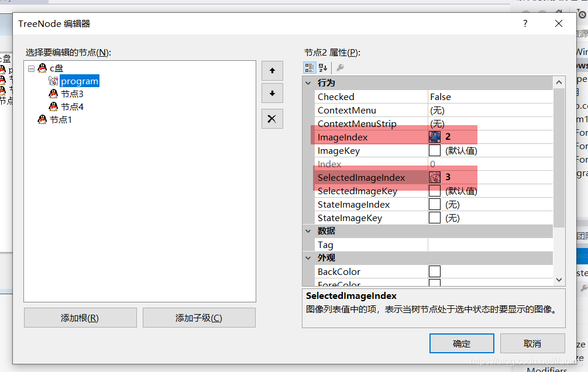Click the properties panel scrollbar down arrow
Image resolution: width=588 pixels, height=372 pixels.
point(559,280)
